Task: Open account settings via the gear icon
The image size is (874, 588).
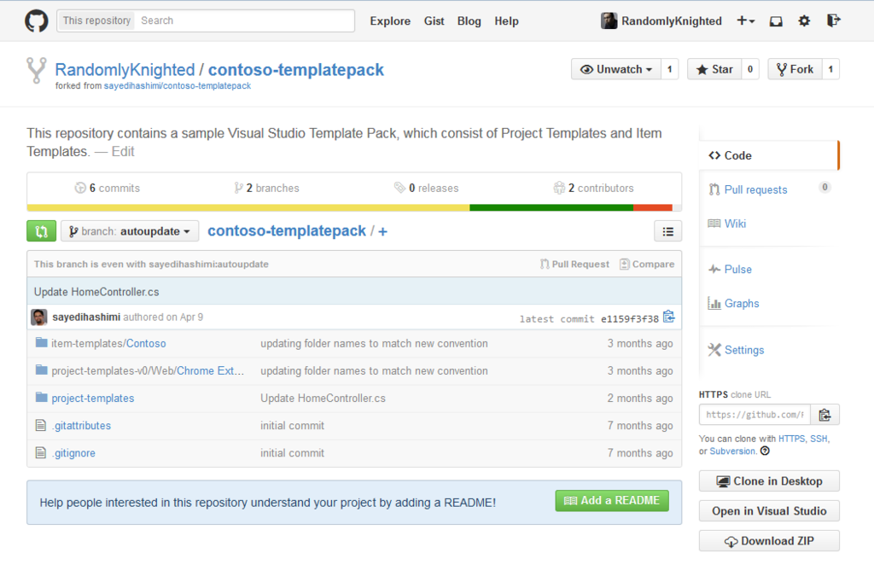Action: click(804, 20)
